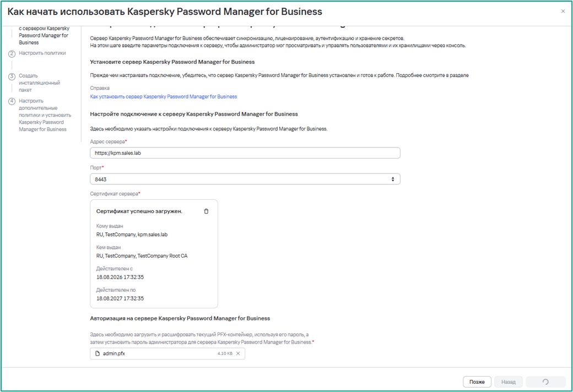Adjust port value using stepper arrows

pos(393,179)
